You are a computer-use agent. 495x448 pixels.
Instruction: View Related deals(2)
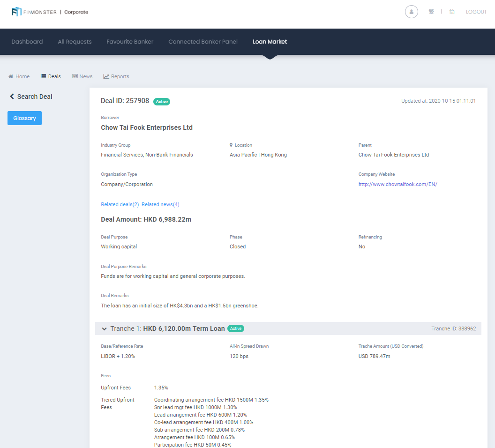click(x=120, y=204)
